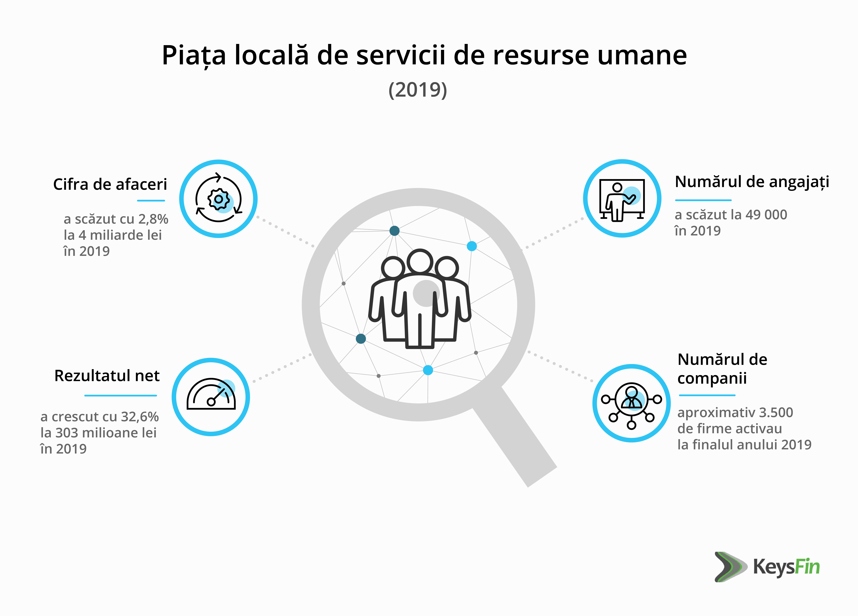Click the gear cycle icon for Cifra de afaceri
Screen dimensions: 858x616
pyautogui.click(x=218, y=199)
